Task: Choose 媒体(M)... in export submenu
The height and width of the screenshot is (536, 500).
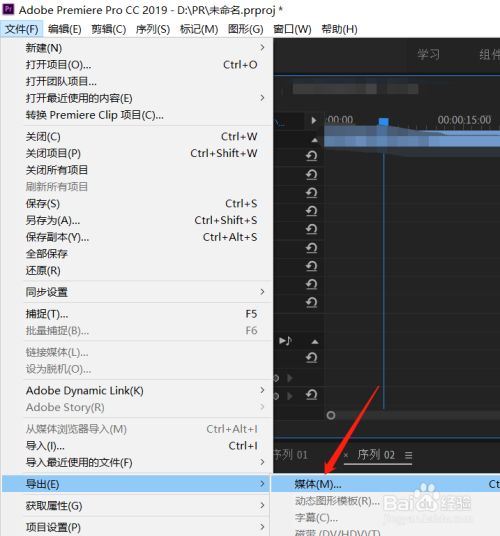Action: coord(386,484)
